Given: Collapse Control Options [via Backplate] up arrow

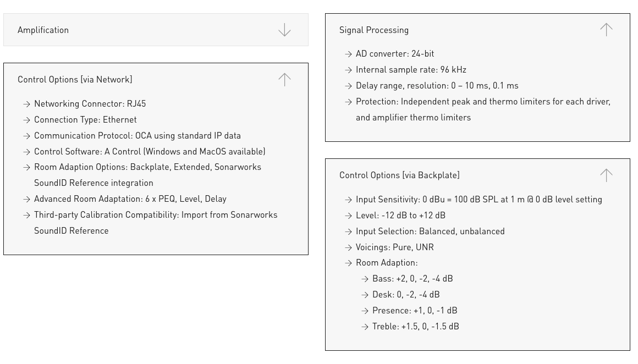Looking at the screenshot, I should click(x=606, y=175).
